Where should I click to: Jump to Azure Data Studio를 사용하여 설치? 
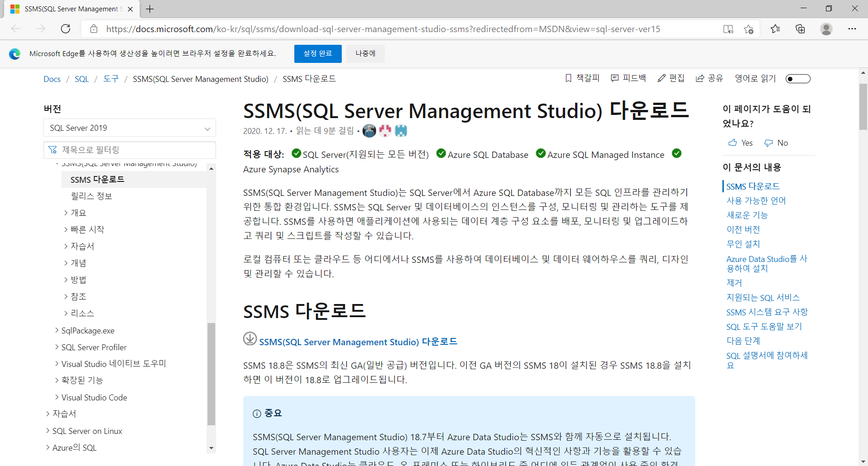[x=767, y=263]
